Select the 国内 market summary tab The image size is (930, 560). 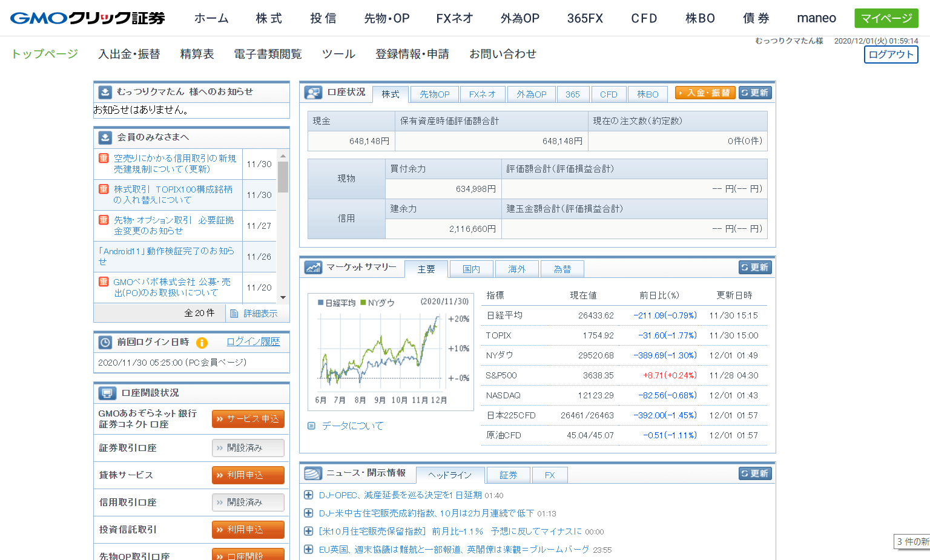click(471, 269)
